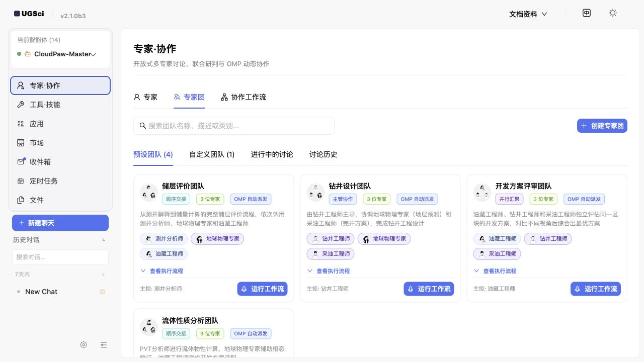
Task: Select the 讨论历史 tab
Action: [x=324, y=154]
